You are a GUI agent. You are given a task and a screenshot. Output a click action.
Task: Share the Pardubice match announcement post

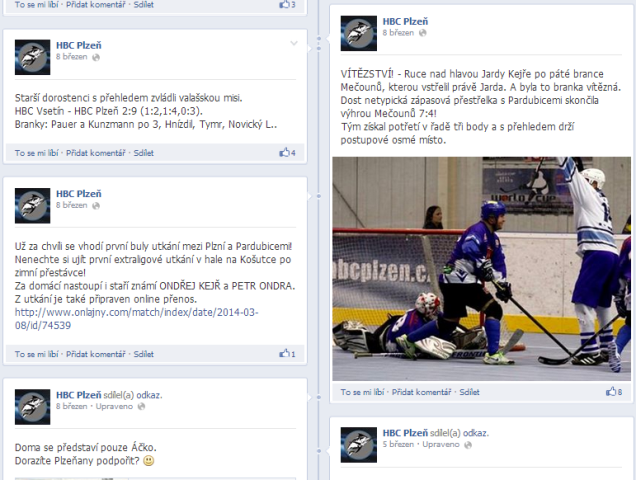[x=144, y=354]
